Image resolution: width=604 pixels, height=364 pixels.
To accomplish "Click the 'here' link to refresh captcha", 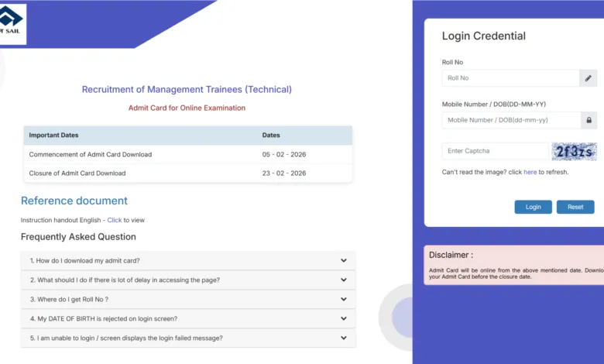I will [x=530, y=172].
